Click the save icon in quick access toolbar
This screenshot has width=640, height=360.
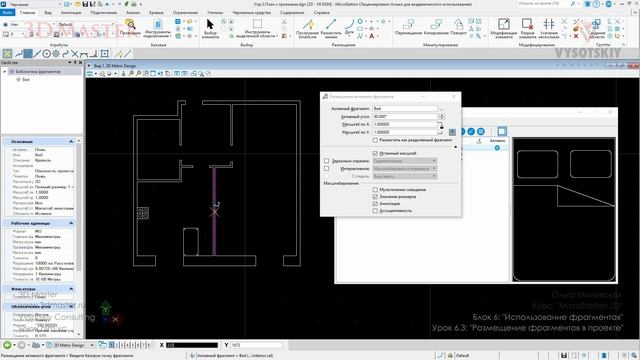pos(85,4)
